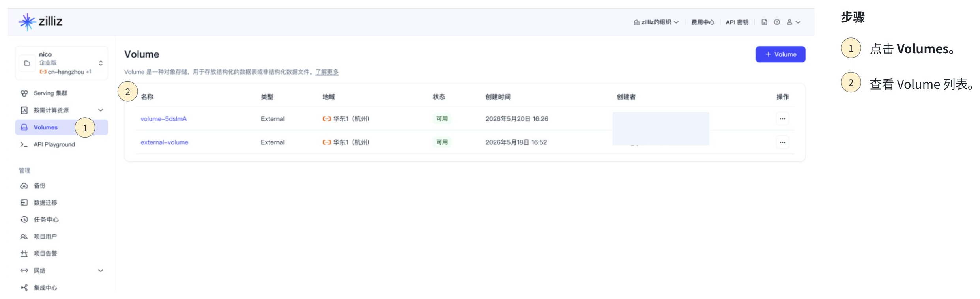
Task: Open 数据迁移 in sidebar
Action: pos(45,202)
